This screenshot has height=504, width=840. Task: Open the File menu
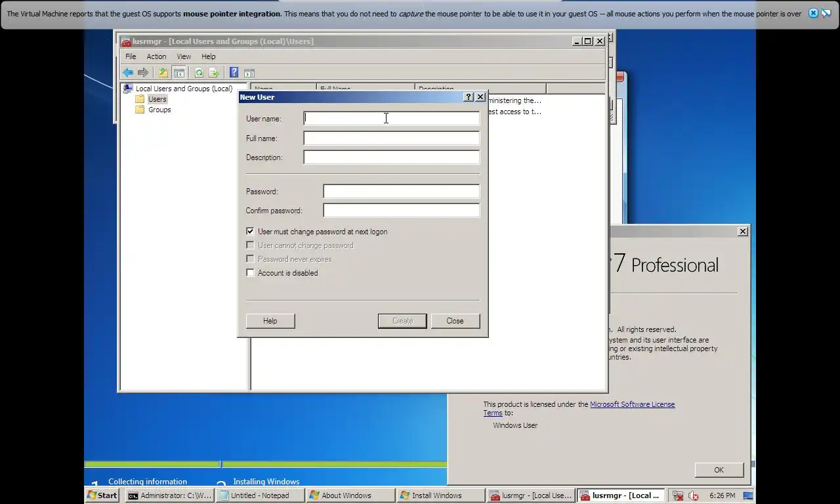pos(131,56)
